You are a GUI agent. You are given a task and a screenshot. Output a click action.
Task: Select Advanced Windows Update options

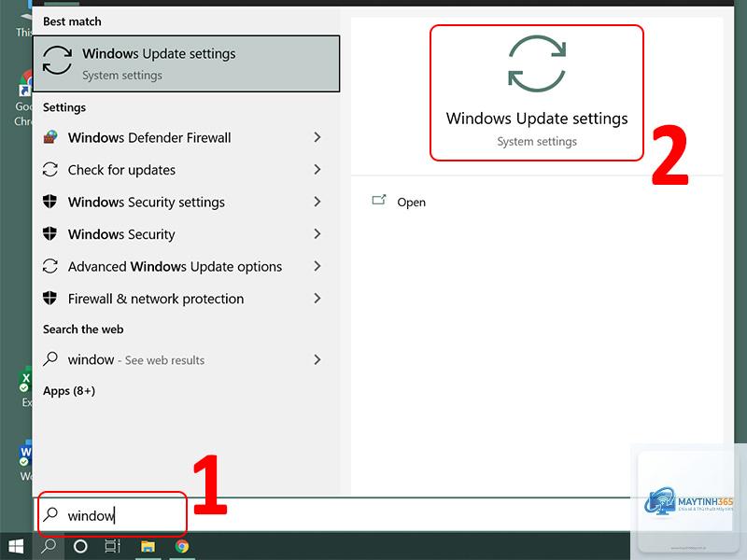183,267
